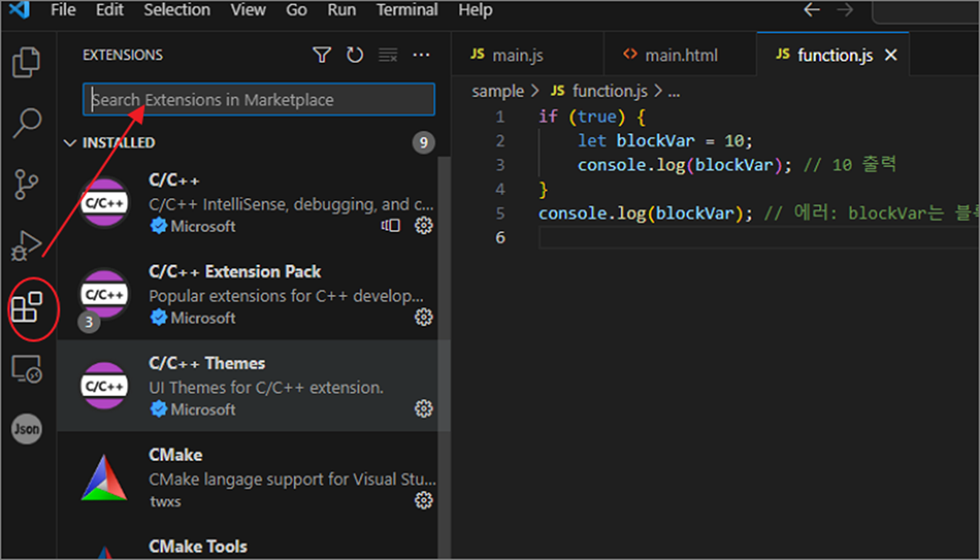The width and height of the screenshot is (980, 560).
Task: Open the File menu
Action: [63, 10]
